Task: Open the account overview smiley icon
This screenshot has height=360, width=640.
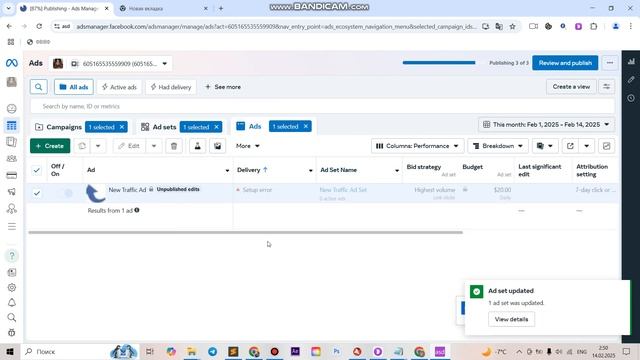Action: click(11, 109)
